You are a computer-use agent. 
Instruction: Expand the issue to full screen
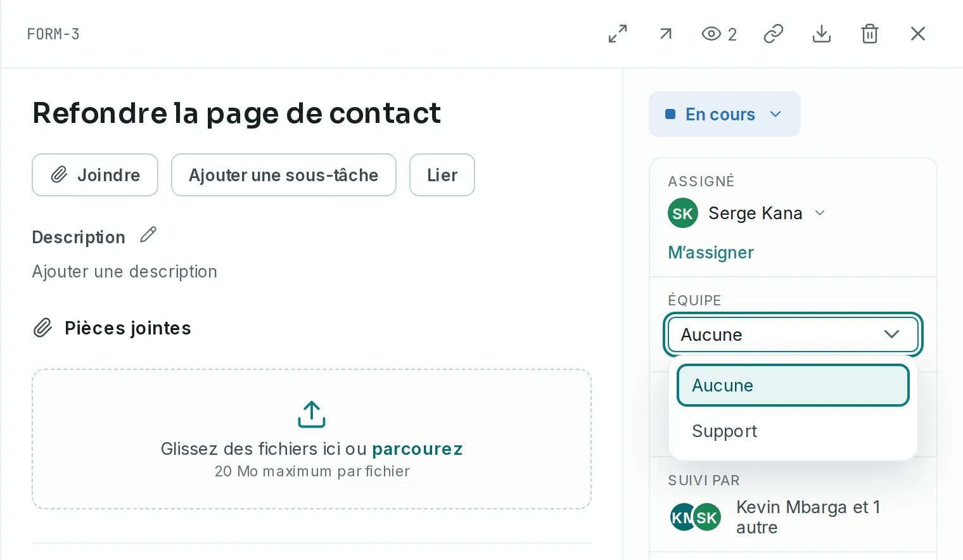618,34
